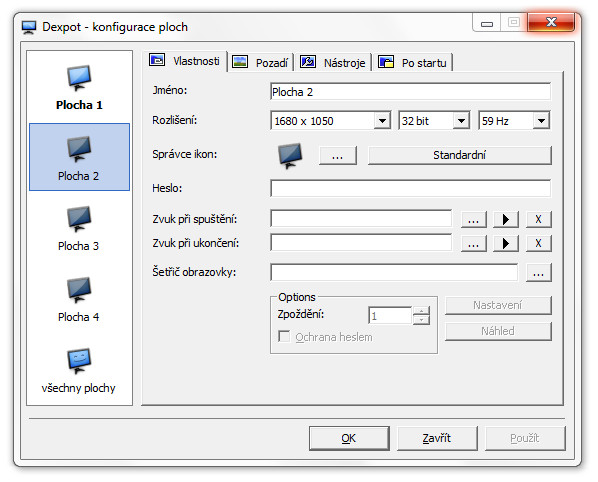Close the Dexpot window with red X
598x482 pixels.
pyautogui.click(x=551, y=22)
